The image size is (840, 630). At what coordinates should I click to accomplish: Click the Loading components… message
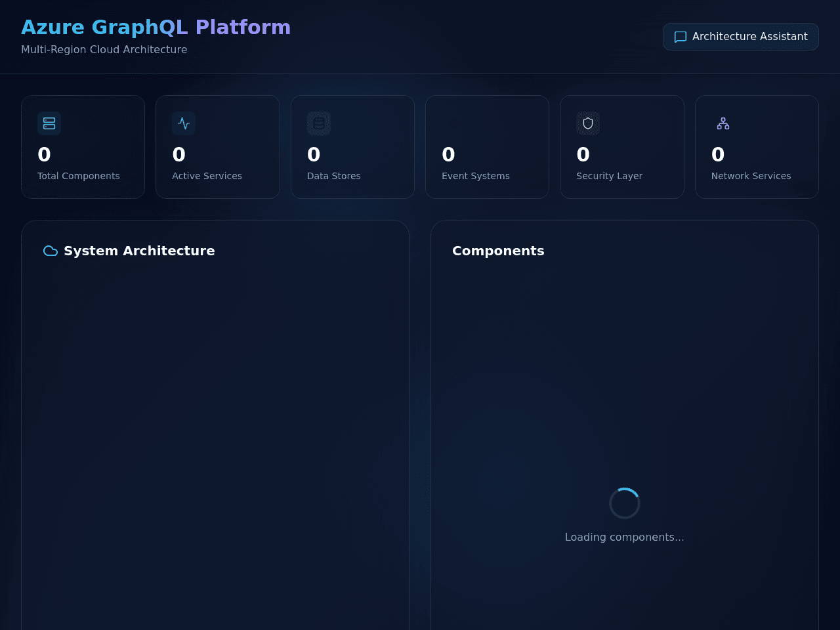(x=625, y=537)
